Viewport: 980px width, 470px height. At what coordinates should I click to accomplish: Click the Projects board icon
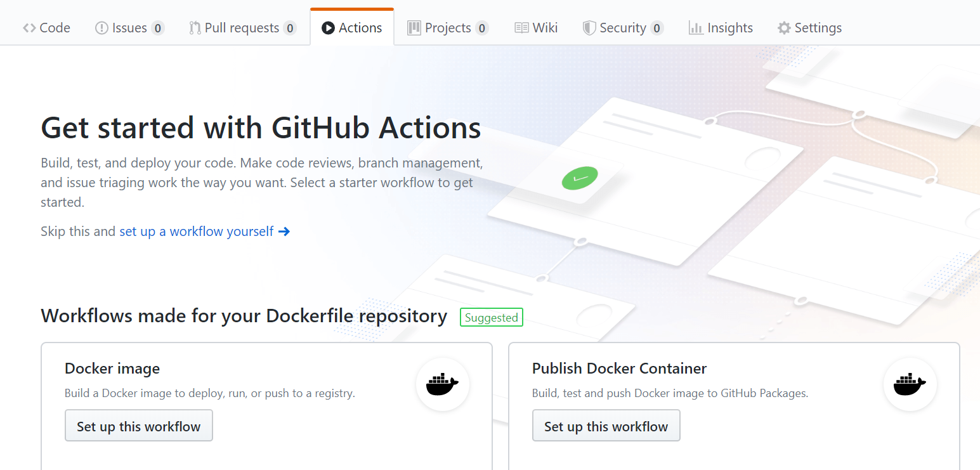click(414, 28)
